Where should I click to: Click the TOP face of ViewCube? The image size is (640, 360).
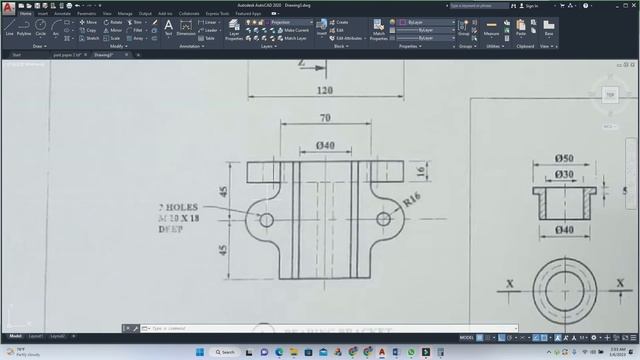tap(610, 95)
